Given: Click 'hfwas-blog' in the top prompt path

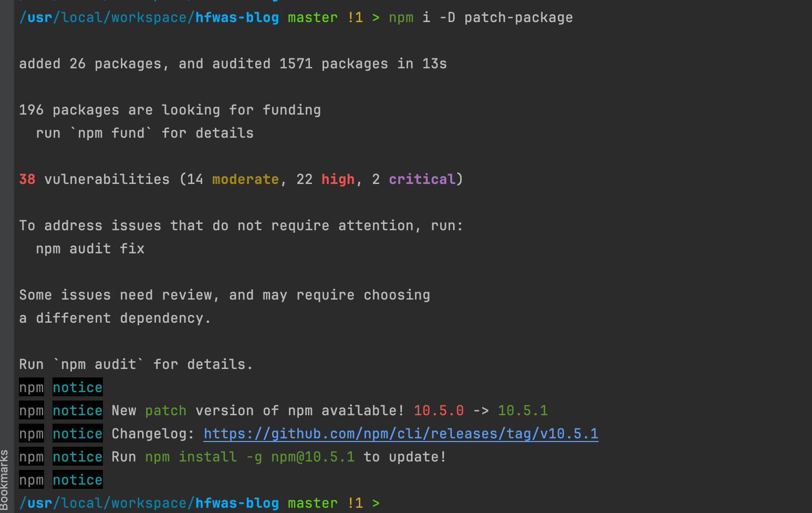Looking at the screenshot, I should point(237,17).
